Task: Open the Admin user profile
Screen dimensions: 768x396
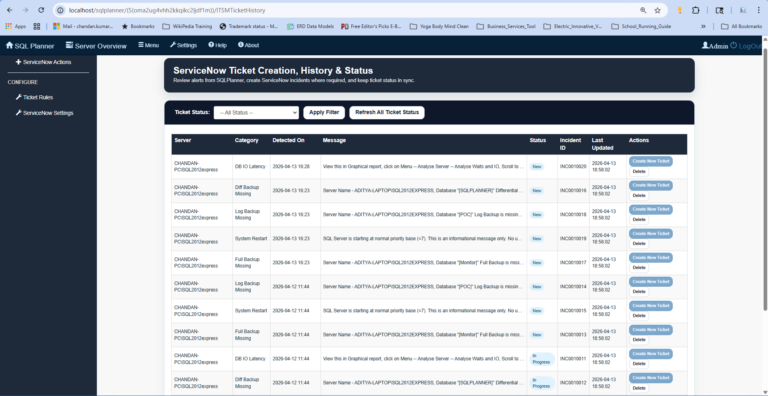Action: pos(715,46)
